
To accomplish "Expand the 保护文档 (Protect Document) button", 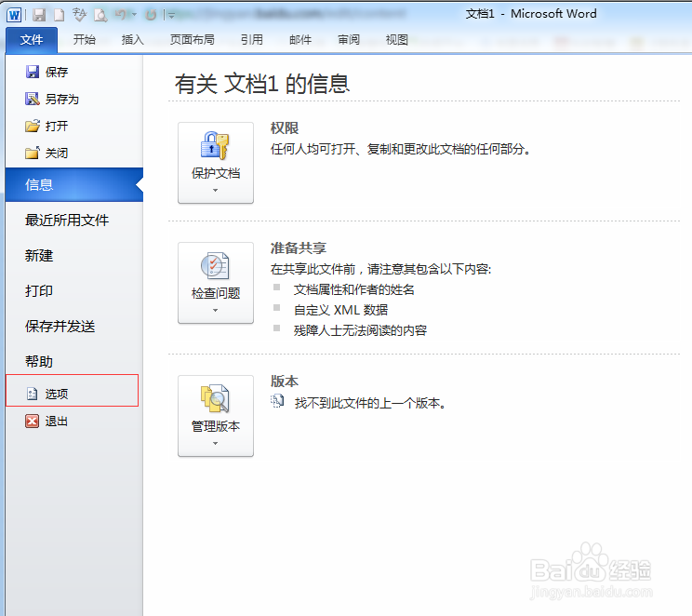I will (x=216, y=163).
